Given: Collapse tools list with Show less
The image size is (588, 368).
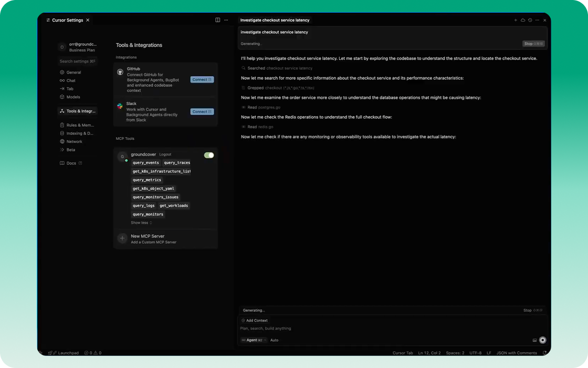Looking at the screenshot, I should pyautogui.click(x=141, y=223).
